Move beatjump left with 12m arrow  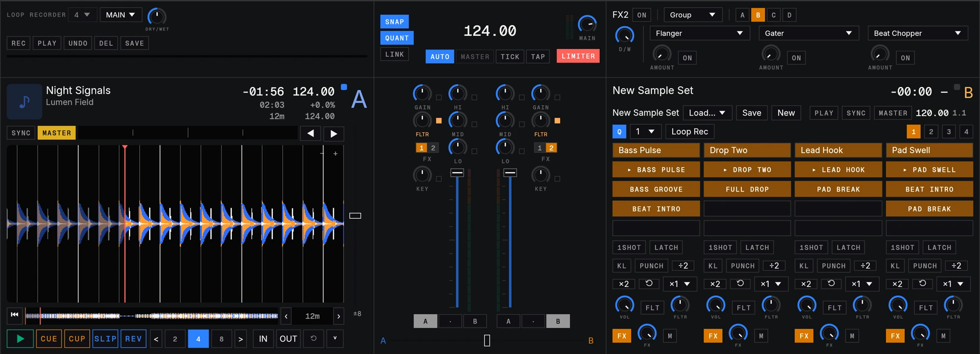pyautogui.click(x=286, y=316)
